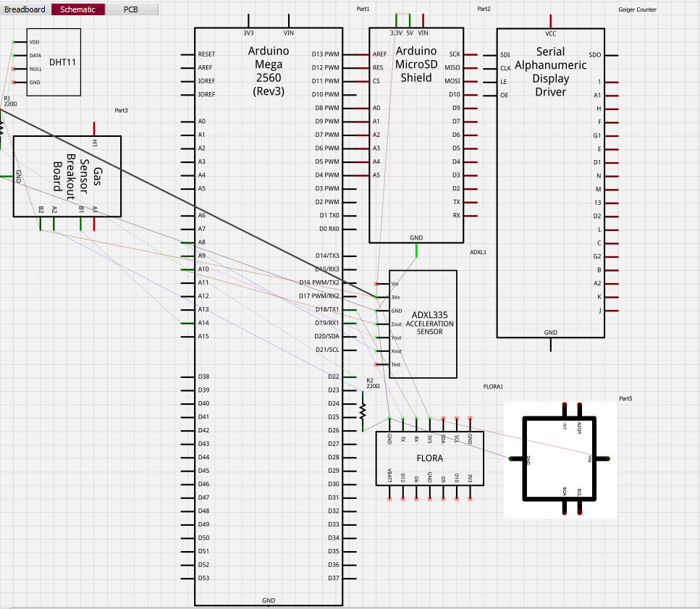Click the A8 pin on Arduino Mega

[188, 243]
